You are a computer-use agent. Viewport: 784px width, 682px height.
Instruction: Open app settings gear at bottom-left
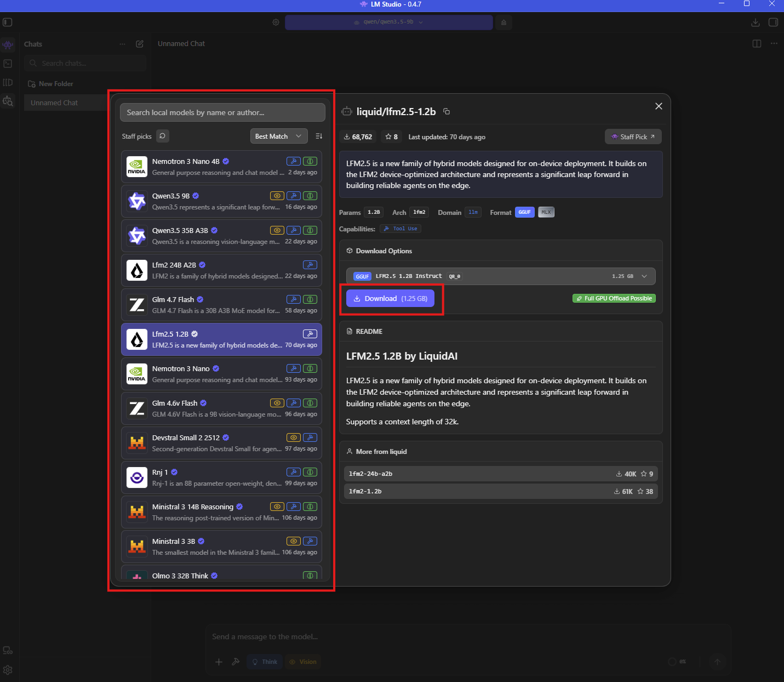pos(8,670)
